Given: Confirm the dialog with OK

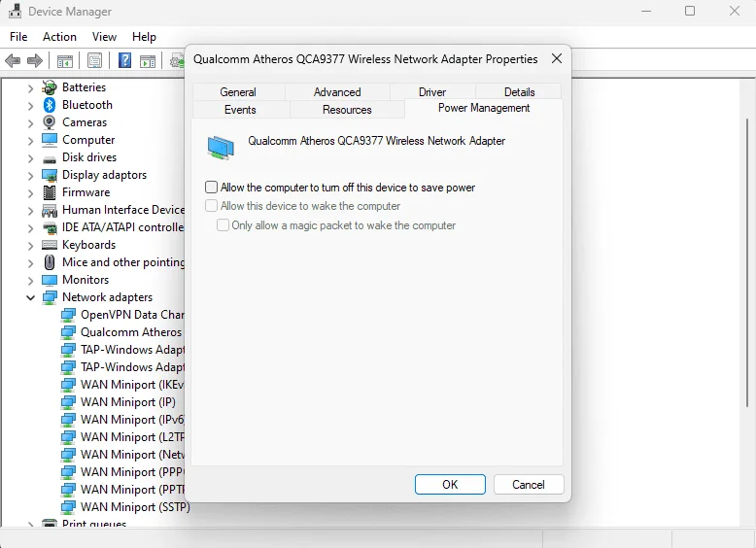Looking at the screenshot, I should point(450,485).
